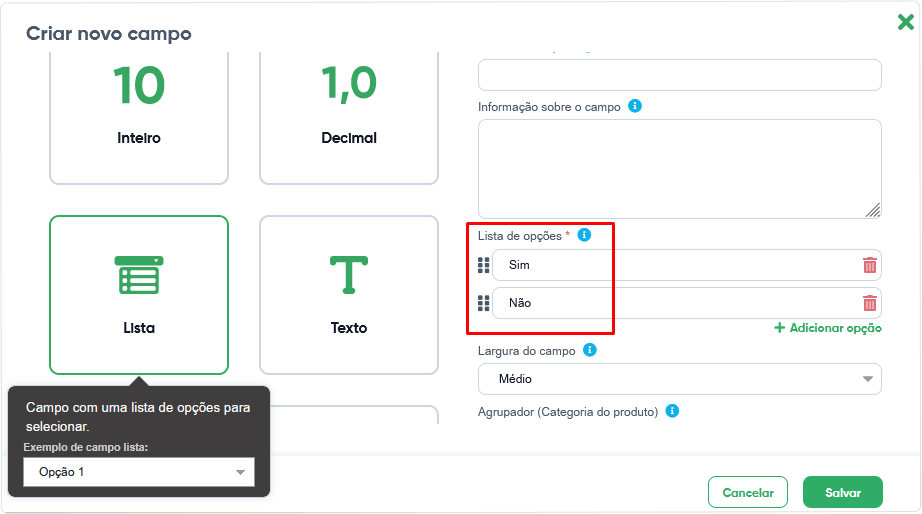Show info for Agrupador field
This screenshot has height=514, width=922.
click(672, 410)
